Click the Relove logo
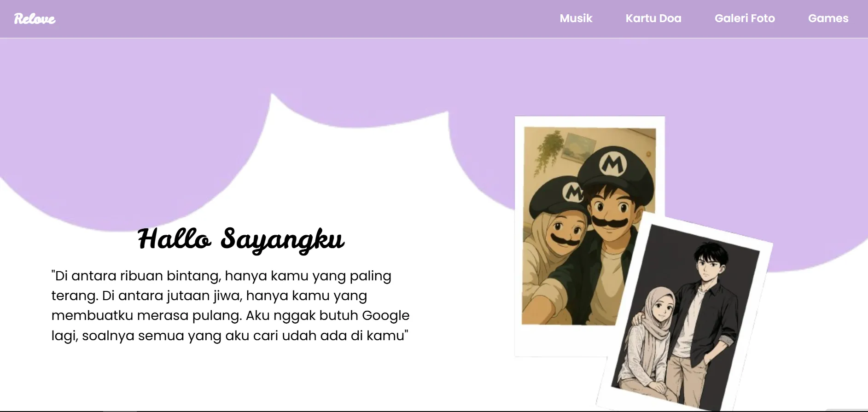The height and width of the screenshot is (412, 868). tap(35, 19)
